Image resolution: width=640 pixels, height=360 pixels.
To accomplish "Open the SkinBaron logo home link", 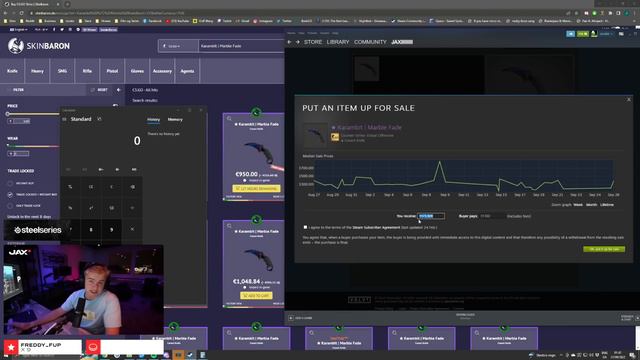I will pyautogui.click(x=39, y=46).
